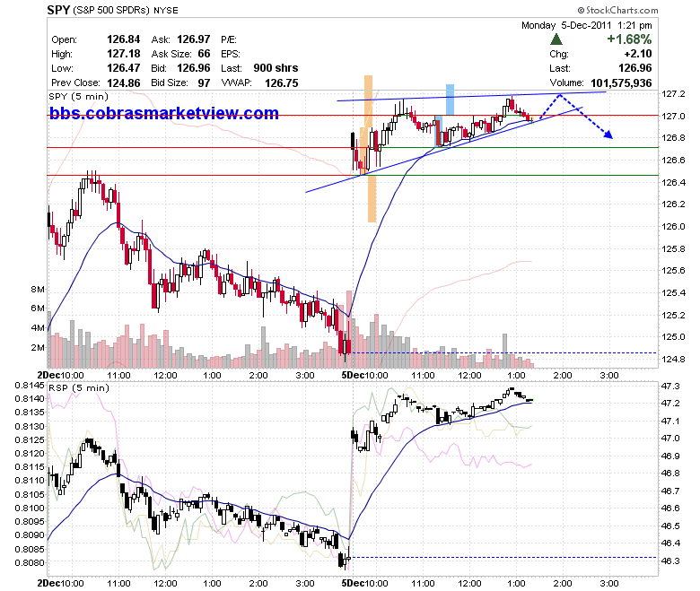Click the 126.0 price axis label
Screen dimensions: 700x591
pyautogui.click(x=673, y=226)
